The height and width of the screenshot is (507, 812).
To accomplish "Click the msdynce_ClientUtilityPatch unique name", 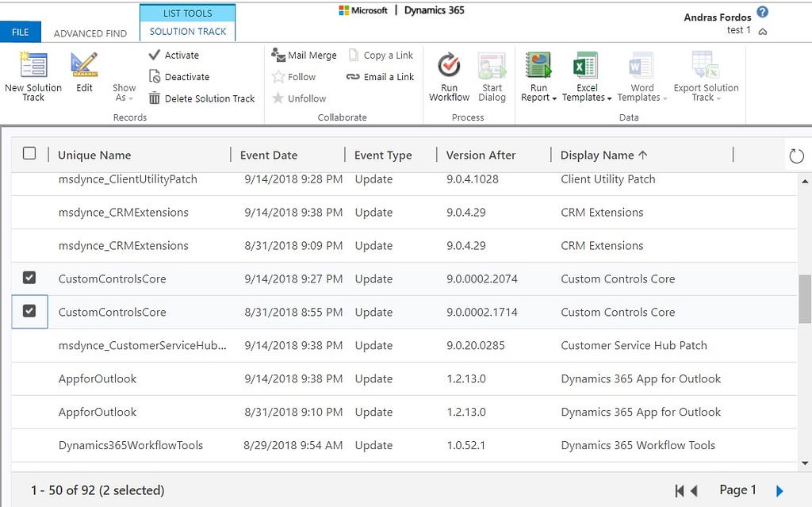I will click(128, 179).
